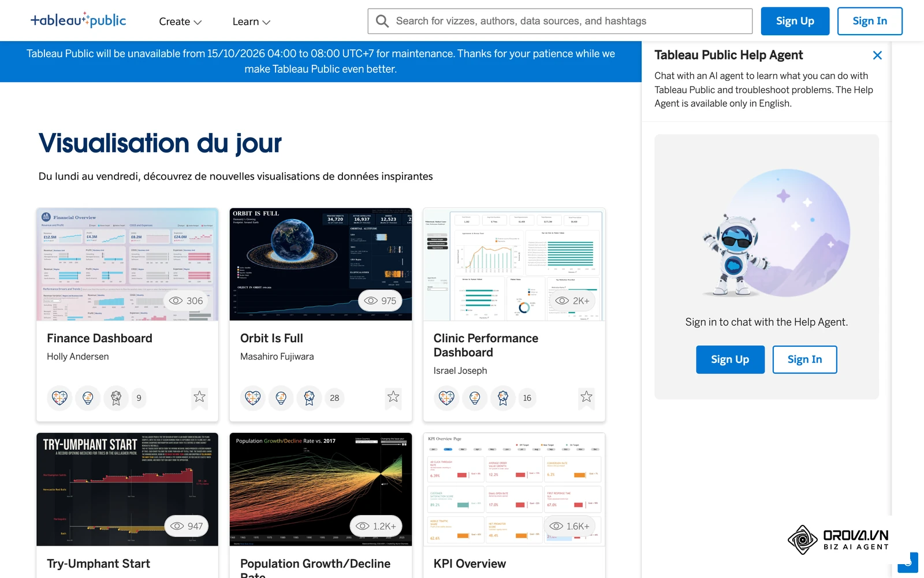This screenshot has width=924, height=578.
Task: Click the lightbulb badge on Orbit Is Full
Action: pyautogui.click(x=281, y=398)
